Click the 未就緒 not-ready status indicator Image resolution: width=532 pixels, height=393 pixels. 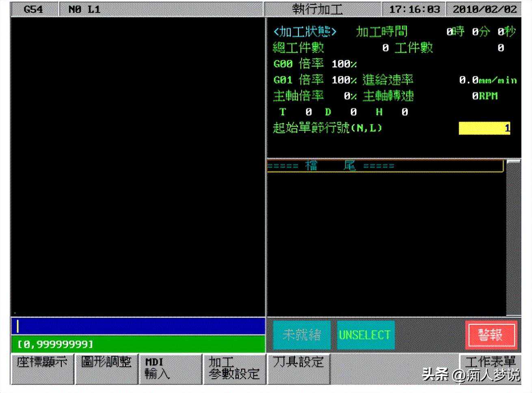point(302,335)
